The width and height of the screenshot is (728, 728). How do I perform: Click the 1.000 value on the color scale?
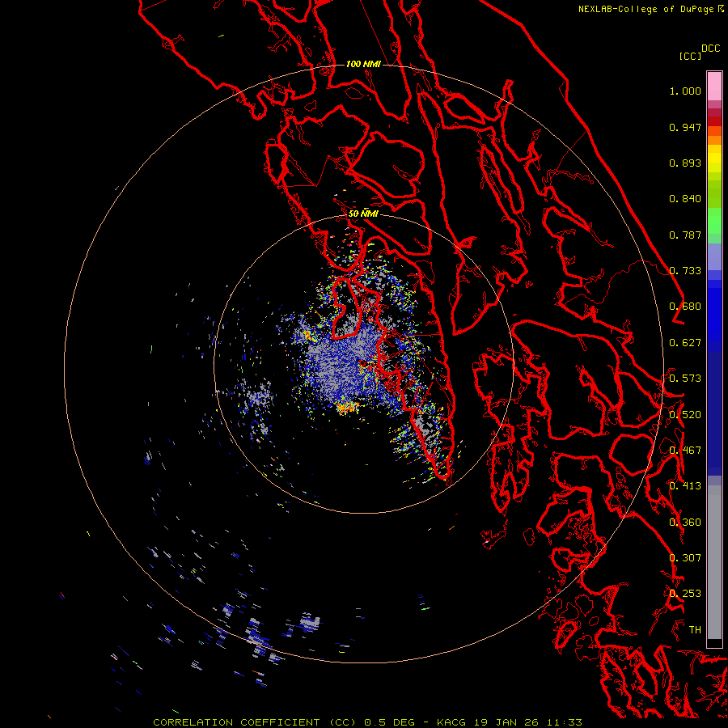coord(685,91)
